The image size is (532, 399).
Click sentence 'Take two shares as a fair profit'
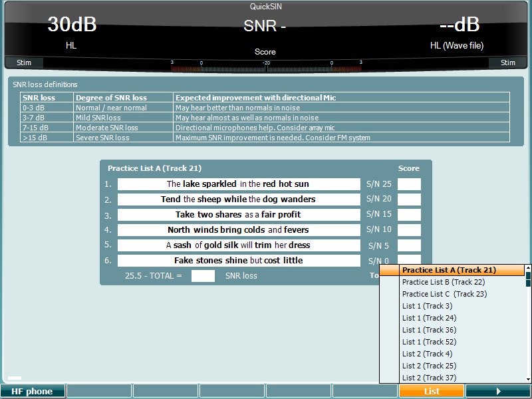(239, 214)
